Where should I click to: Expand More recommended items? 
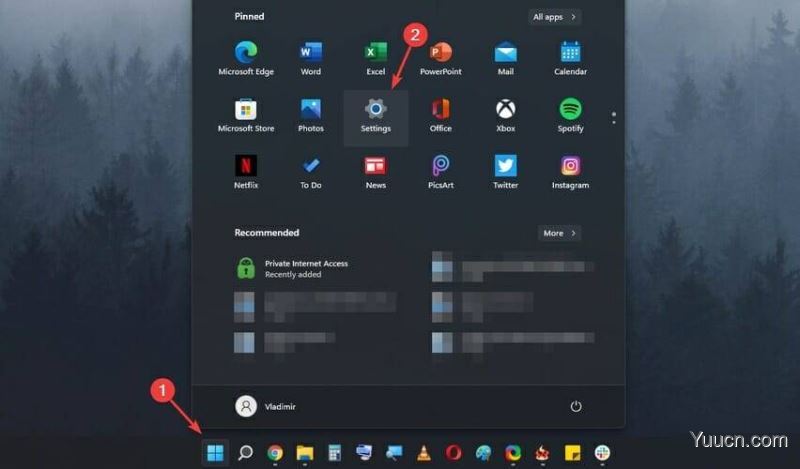[559, 233]
